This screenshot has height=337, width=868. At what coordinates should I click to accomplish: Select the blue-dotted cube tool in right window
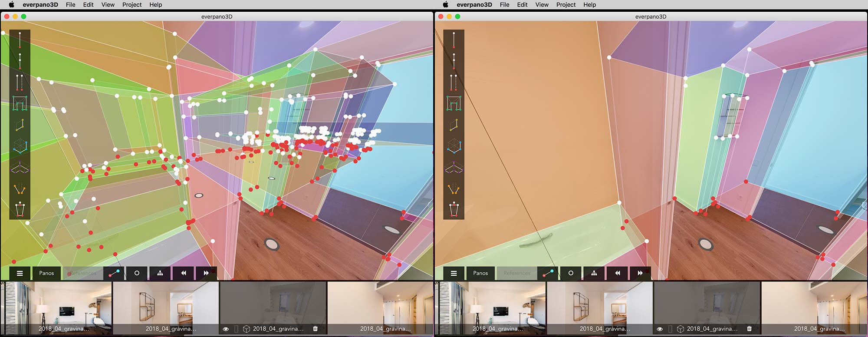(454, 146)
